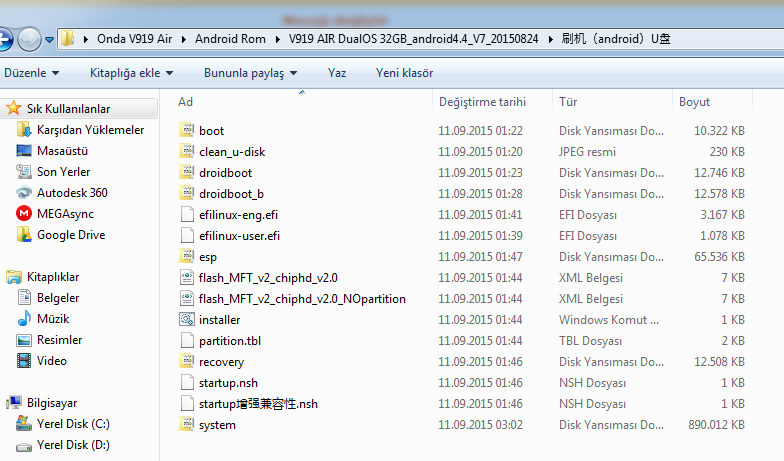The image size is (784, 461).
Task: Click the 65.536 KB size cell
Action: [x=719, y=256]
